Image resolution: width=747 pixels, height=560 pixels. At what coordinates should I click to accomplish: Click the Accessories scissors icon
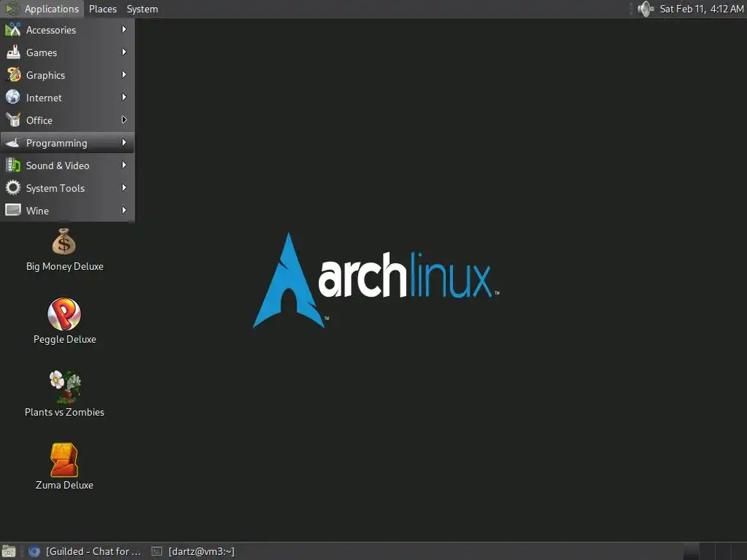(13, 29)
